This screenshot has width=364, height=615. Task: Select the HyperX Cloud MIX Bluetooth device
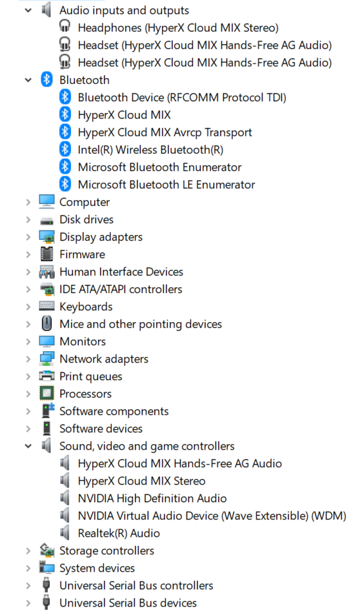pos(125,115)
